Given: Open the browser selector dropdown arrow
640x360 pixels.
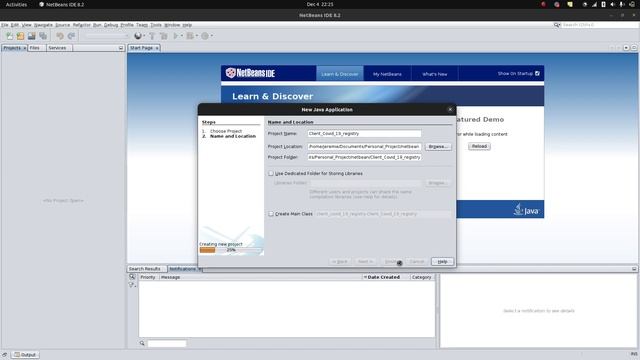Looking at the screenshot, I should (144, 36).
